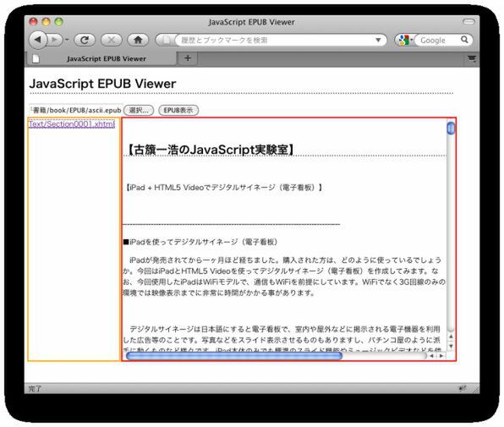
Task: Click the scroll right arrow in content frame
Action: [x=441, y=356]
